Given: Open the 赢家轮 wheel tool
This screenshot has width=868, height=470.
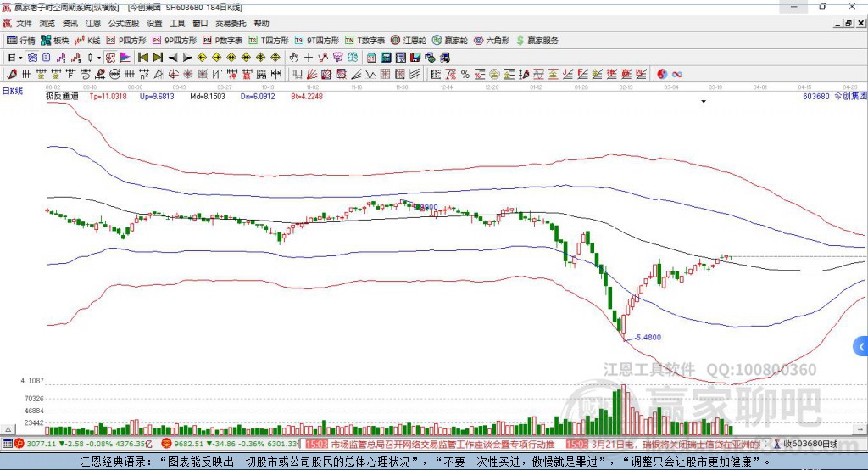Looking at the screenshot, I should pyautogui.click(x=450, y=41).
